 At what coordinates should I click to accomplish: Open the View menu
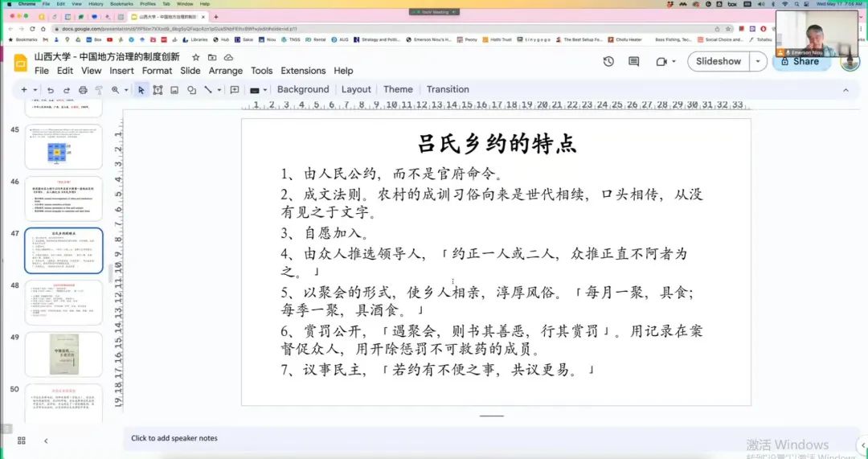pyautogui.click(x=92, y=71)
